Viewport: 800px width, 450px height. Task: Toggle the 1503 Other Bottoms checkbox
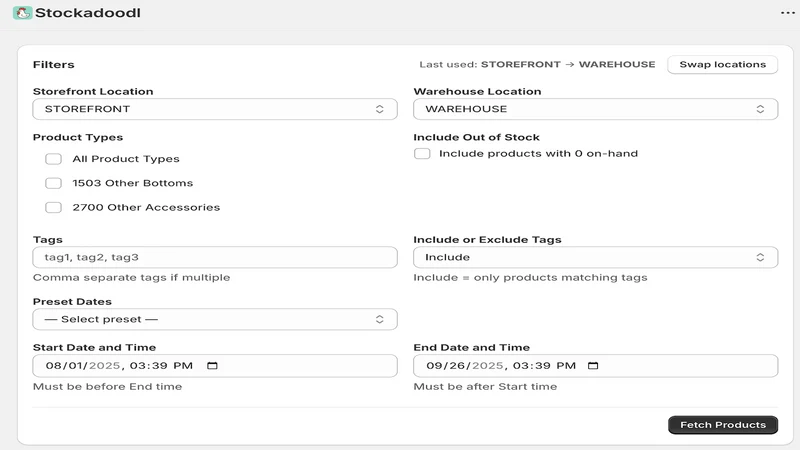(x=54, y=183)
